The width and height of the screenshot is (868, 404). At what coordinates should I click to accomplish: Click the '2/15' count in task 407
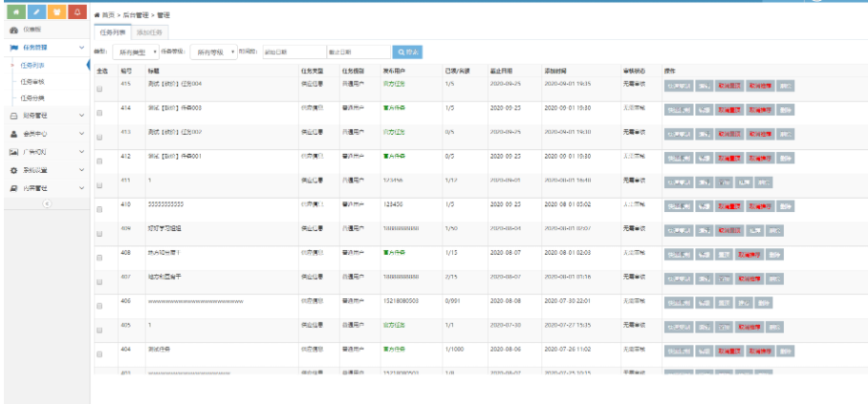pos(451,276)
